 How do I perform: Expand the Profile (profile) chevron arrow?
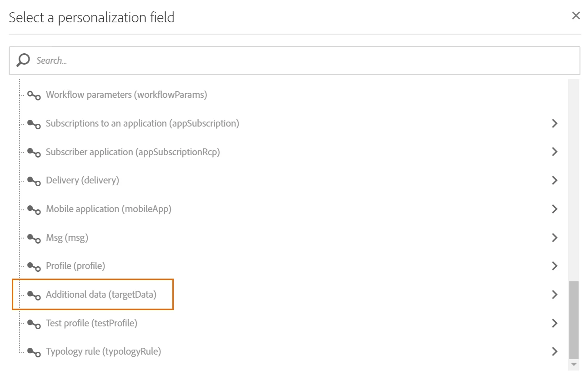tap(554, 266)
